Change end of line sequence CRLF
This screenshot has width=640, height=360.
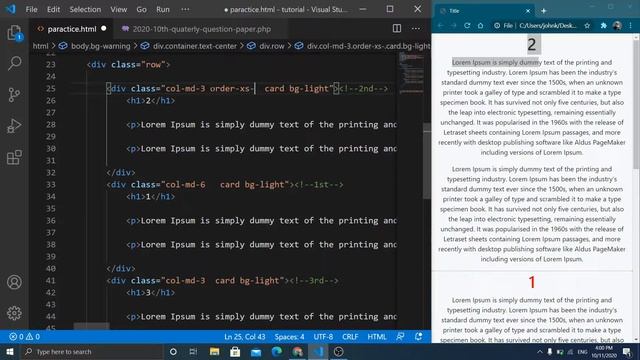coord(350,337)
